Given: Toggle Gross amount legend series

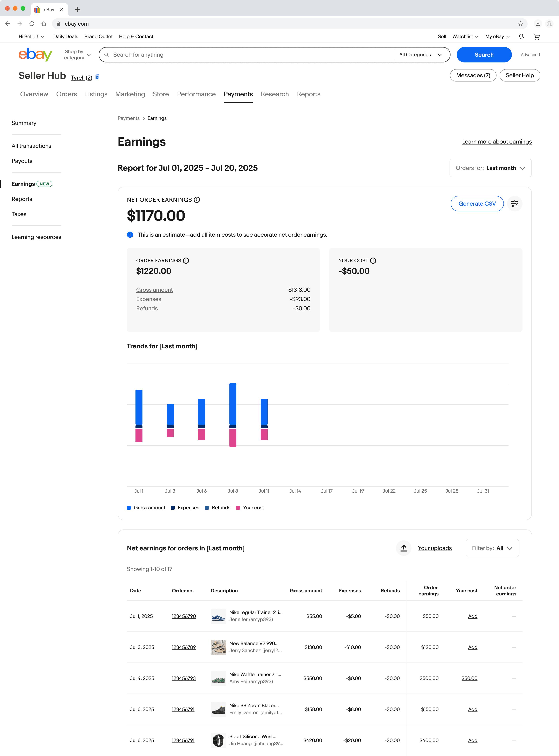Looking at the screenshot, I should point(146,508).
